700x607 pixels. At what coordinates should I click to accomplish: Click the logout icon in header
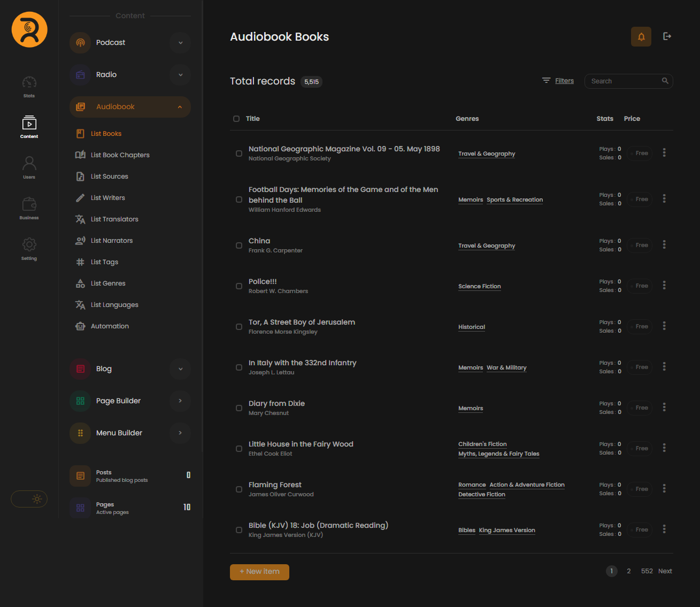(x=667, y=36)
